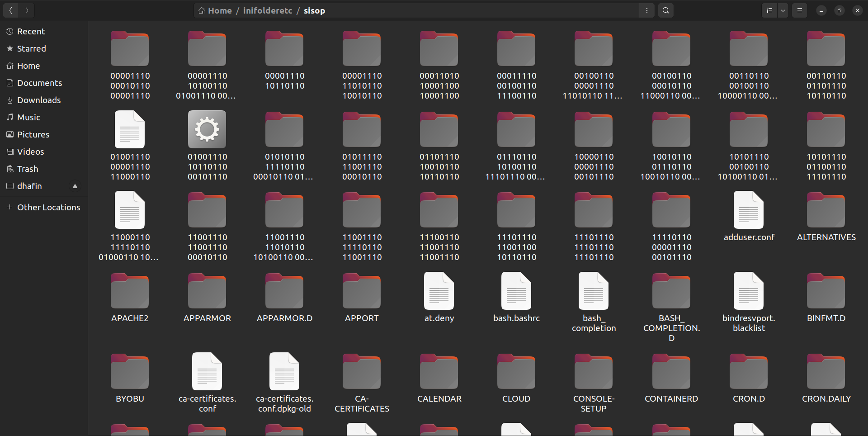Select the bash_completion file
This screenshot has height=436, width=868.
click(x=594, y=302)
